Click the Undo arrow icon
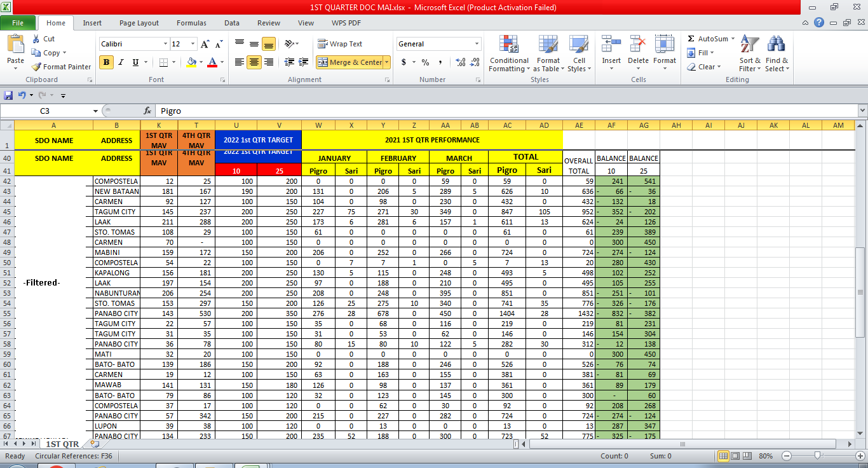The image size is (868, 468). pyautogui.click(x=22, y=95)
